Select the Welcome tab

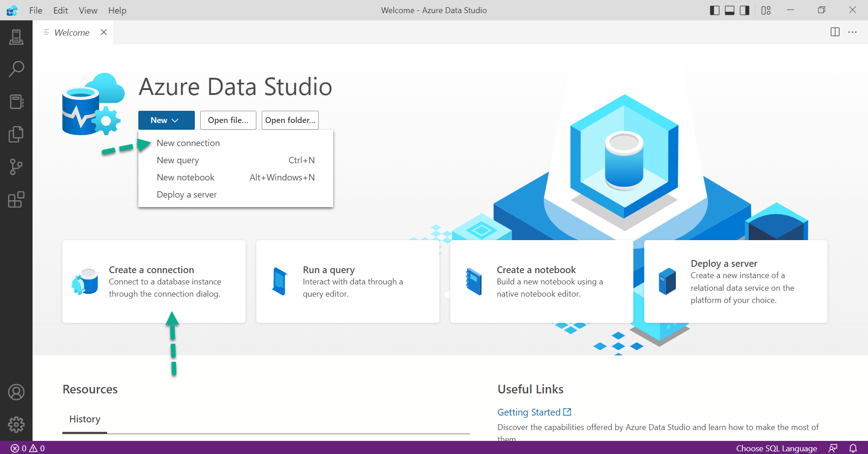coord(72,33)
